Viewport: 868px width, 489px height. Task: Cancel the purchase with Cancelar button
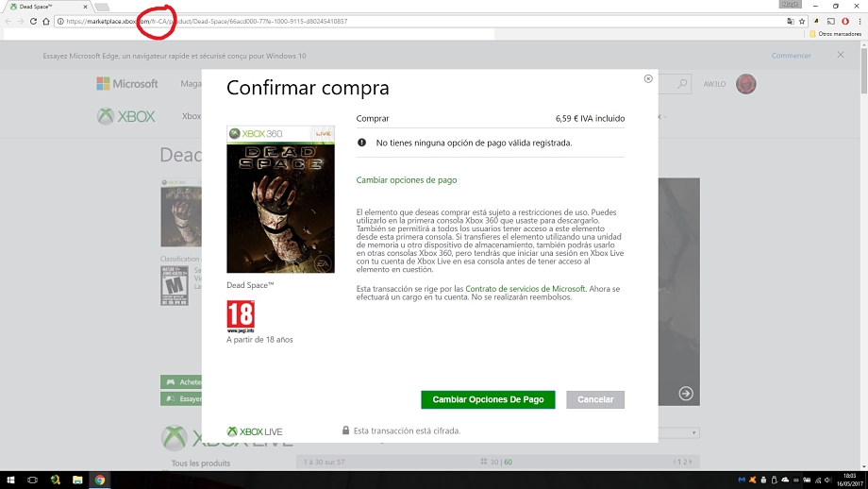tap(595, 399)
